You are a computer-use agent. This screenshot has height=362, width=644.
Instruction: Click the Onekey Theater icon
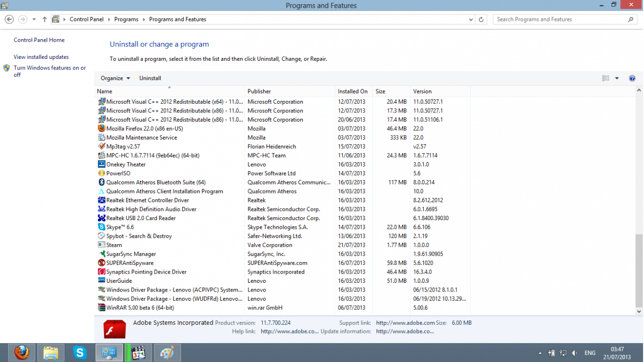(101, 164)
